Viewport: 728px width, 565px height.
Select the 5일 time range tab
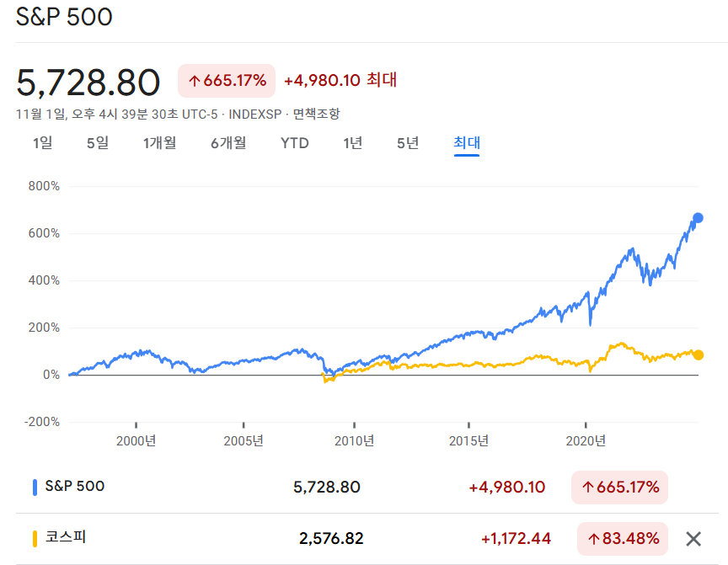pos(98,143)
